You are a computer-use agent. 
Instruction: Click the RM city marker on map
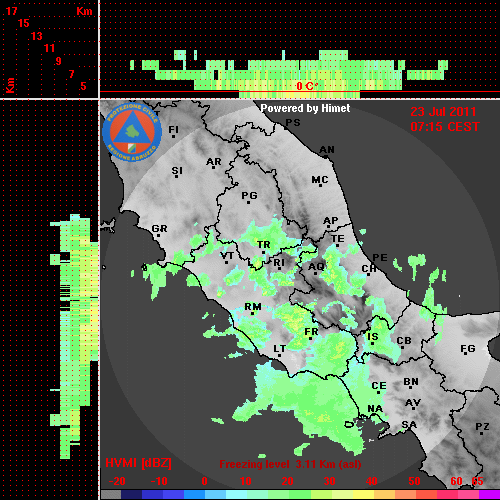[252, 313]
